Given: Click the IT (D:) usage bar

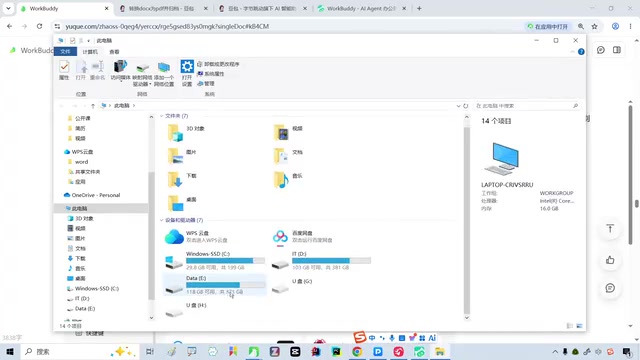Looking at the screenshot, I should click(331, 260).
